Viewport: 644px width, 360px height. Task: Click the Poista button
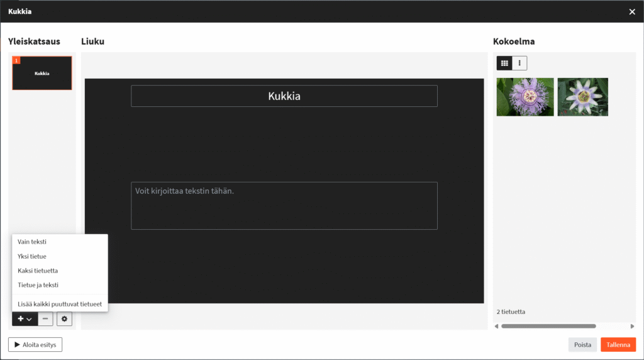582,344
